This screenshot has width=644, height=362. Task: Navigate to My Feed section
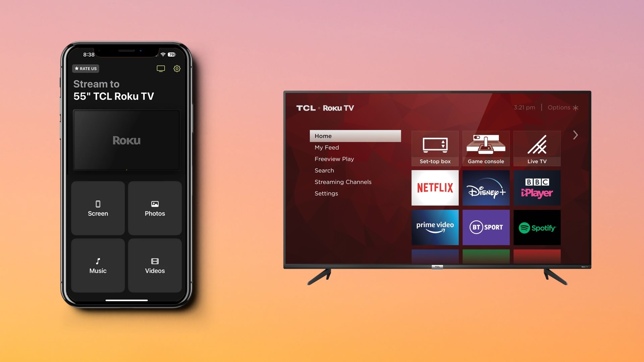[x=326, y=147]
